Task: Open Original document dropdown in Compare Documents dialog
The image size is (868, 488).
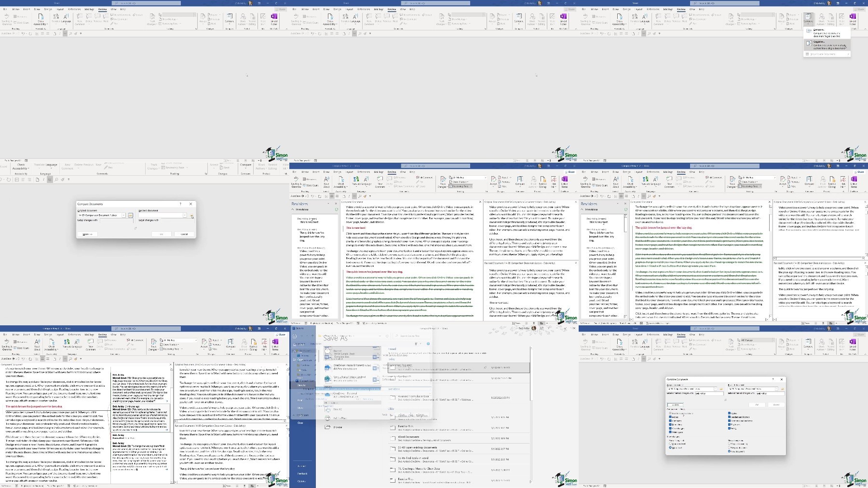Action: click(x=123, y=215)
